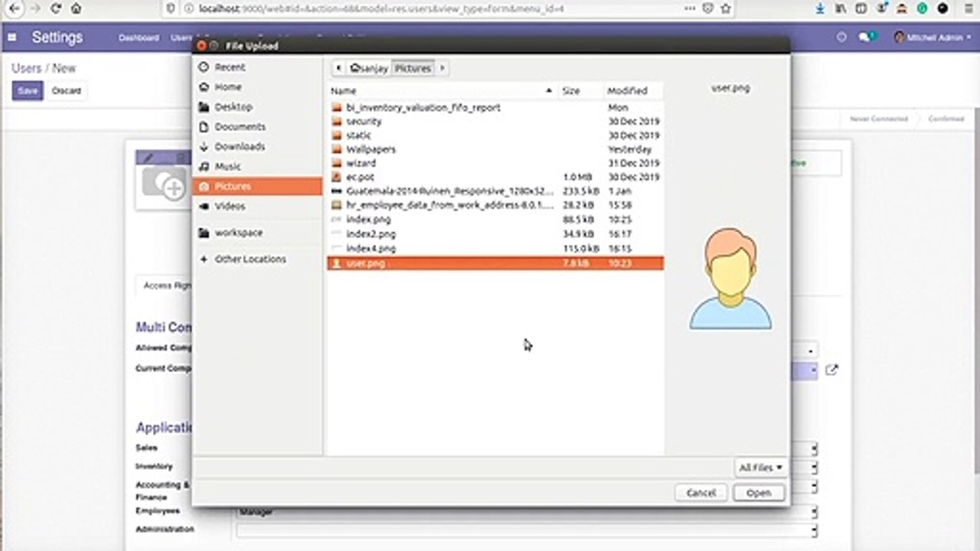Image resolution: width=980 pixels, height=551 pixels.
Task: Click Open to upload the selected file
Action: 759,493
